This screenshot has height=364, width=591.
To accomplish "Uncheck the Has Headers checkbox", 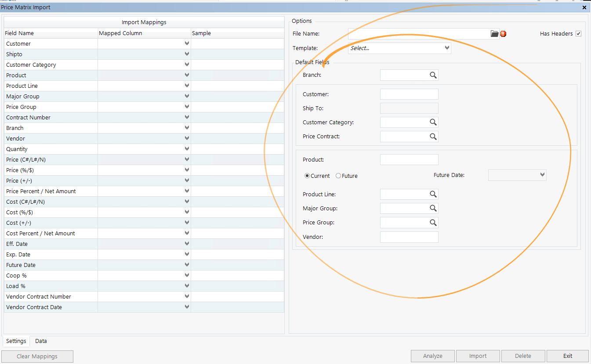I will 579,33.
